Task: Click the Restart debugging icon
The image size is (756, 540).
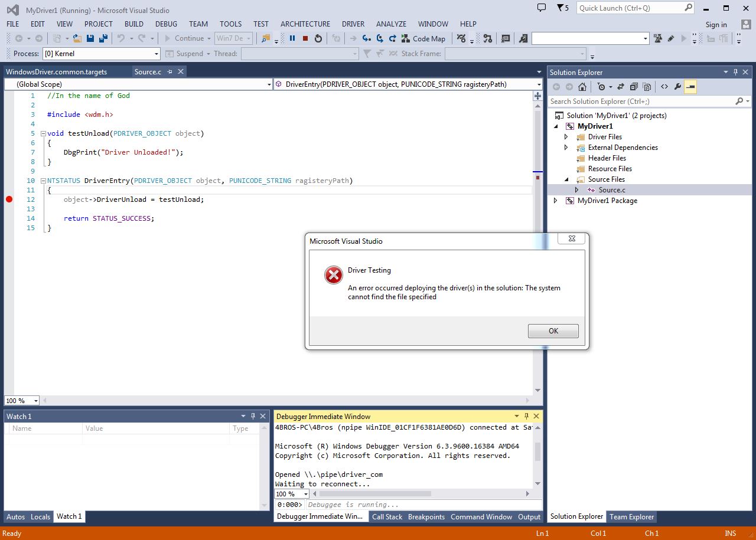Action: pos(318,38)
